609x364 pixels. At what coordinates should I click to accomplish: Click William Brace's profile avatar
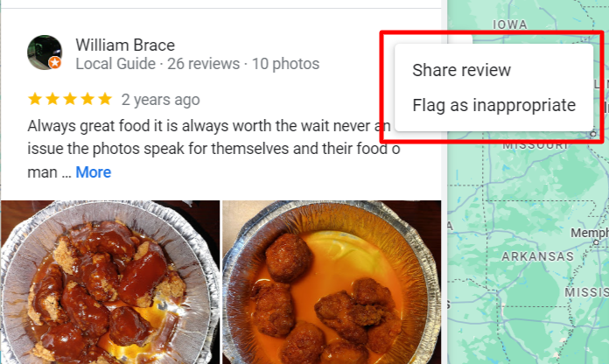(45, 52)
